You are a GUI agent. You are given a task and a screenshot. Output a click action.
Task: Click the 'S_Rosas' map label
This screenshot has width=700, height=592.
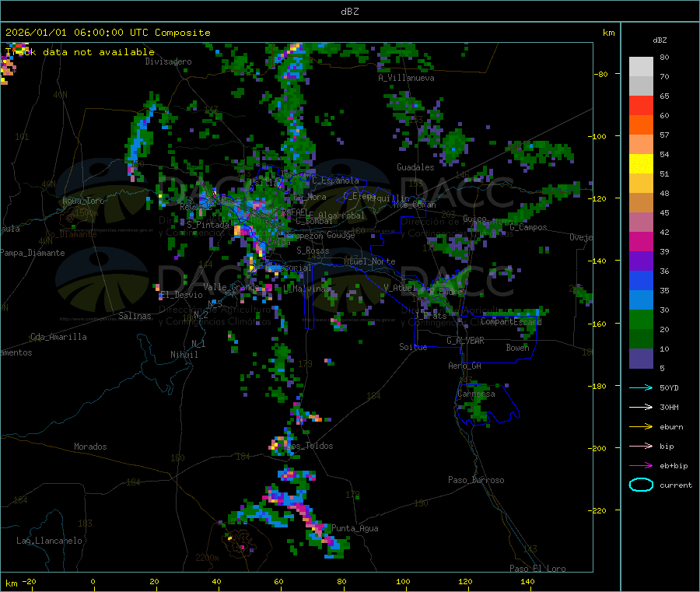(x=313, y=250)
